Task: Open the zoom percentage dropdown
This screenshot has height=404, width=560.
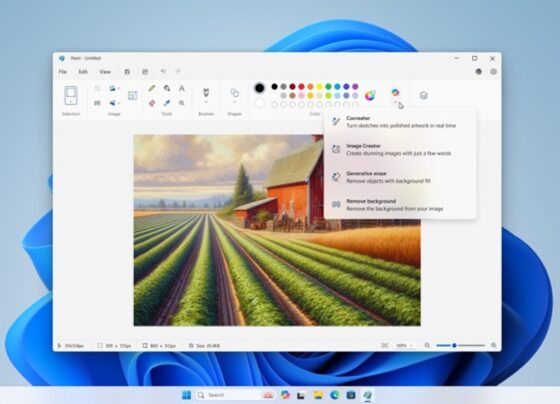Action: tap(404, 345)
